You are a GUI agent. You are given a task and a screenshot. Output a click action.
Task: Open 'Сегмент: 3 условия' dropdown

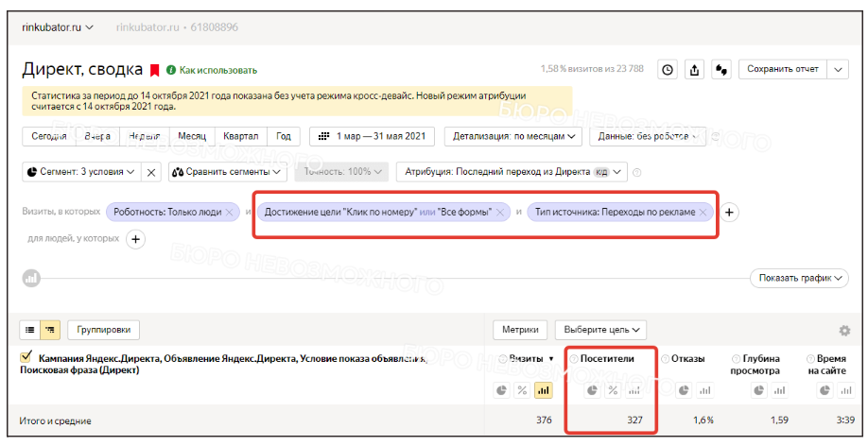coord(81,172)
